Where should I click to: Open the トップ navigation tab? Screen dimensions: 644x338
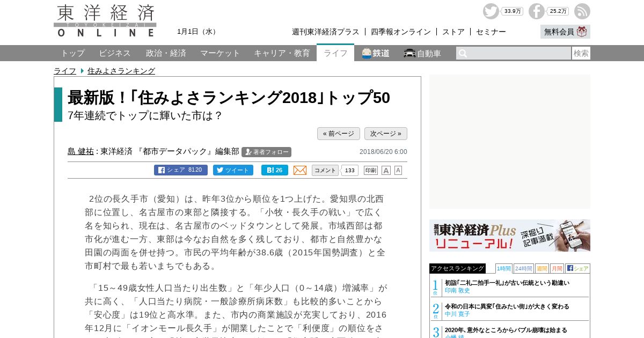(x=72, y=53)
